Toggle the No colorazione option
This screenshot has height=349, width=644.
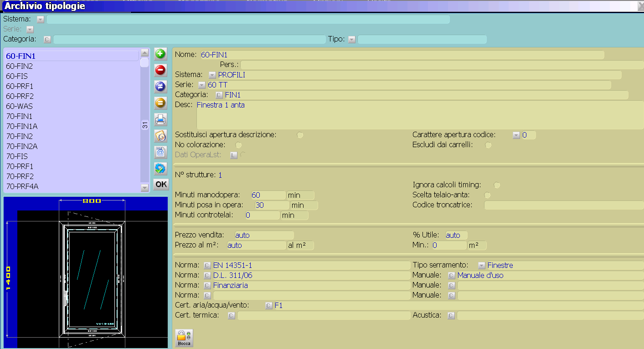tap(238, 145)
